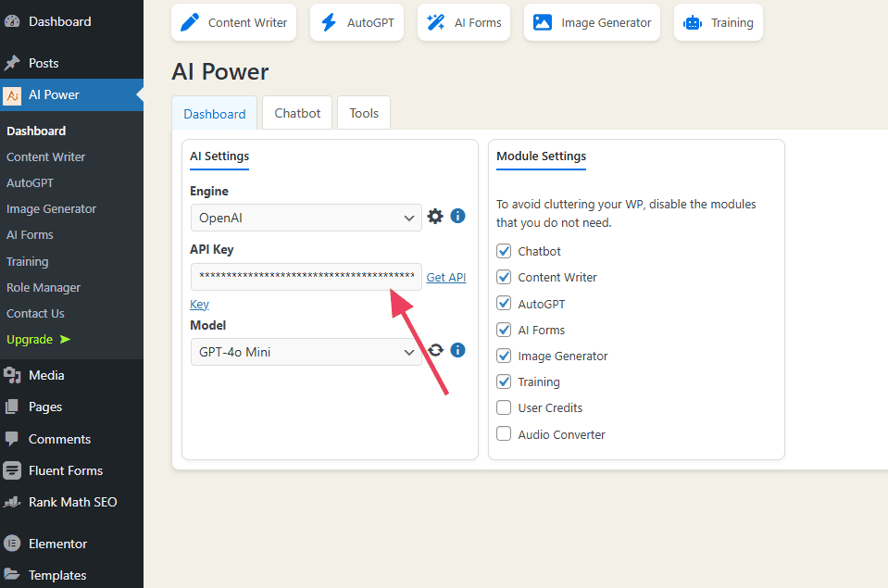Image resolution: width=888 pixels, height=588 pixels.
Task: Click the AI Power logo icon
Action: point(12,95)
